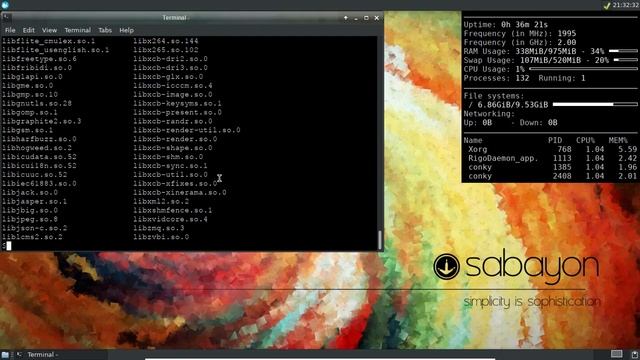Maximize the Terminal window
Viewport: 640px width, 360px height.
pyautogui.click(x=366, y=18)
